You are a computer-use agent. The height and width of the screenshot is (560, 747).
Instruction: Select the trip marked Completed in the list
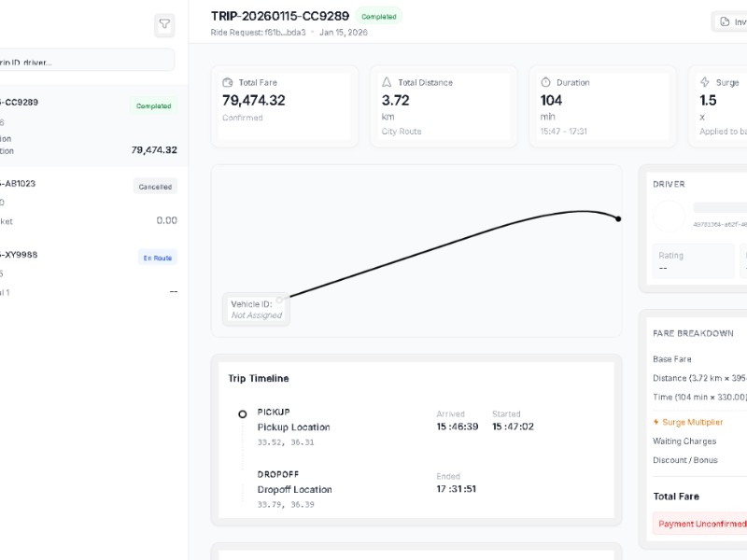pyautogui.click(x=88, y=126)
